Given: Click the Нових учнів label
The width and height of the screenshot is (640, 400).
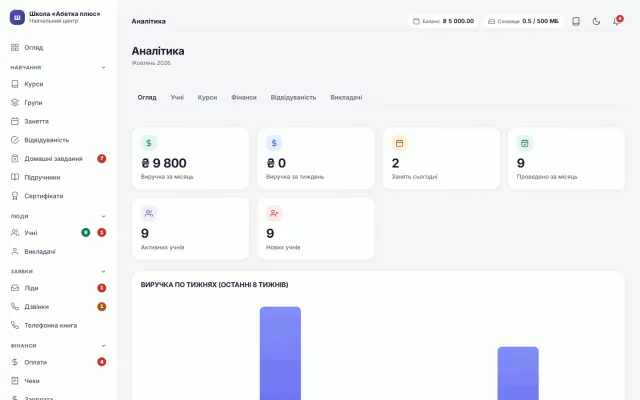Looking at the screenshot, I should point(283,247).
